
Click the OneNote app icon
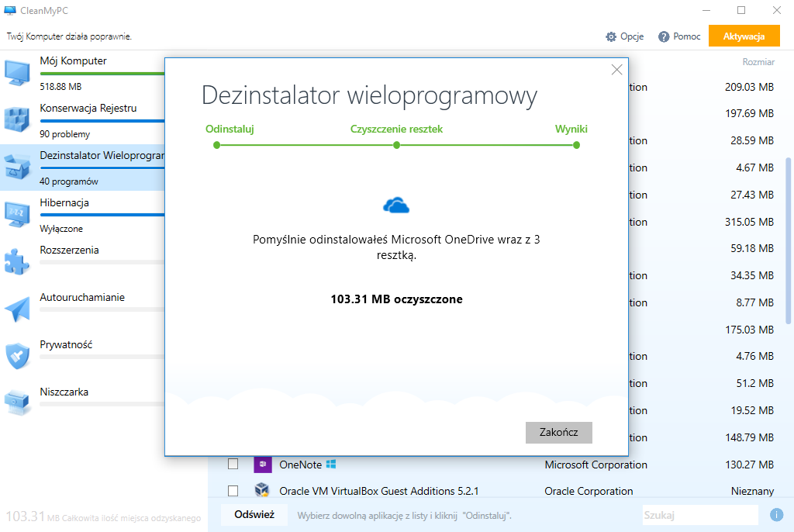(262, 464)
